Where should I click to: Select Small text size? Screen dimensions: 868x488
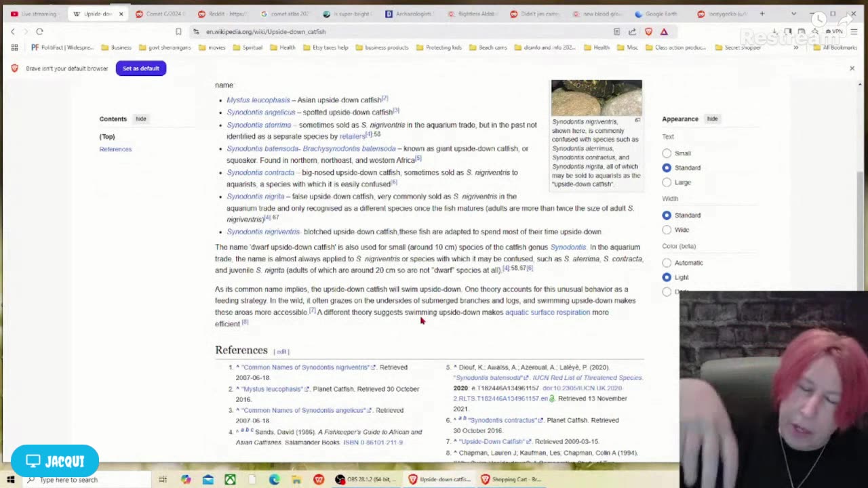(x=667, y=153)
